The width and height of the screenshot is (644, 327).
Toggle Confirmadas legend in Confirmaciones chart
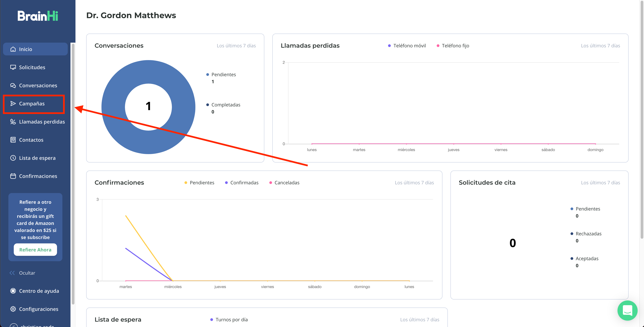[x=241, y=183]
